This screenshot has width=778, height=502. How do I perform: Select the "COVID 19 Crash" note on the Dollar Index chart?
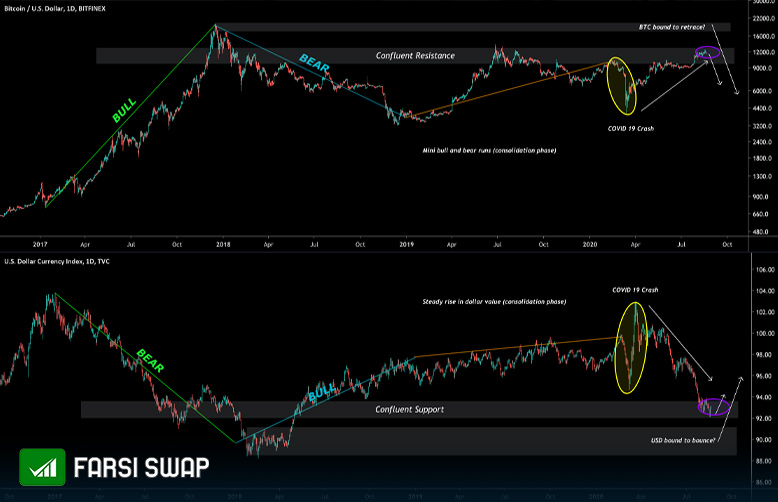(x=635, y=290)
